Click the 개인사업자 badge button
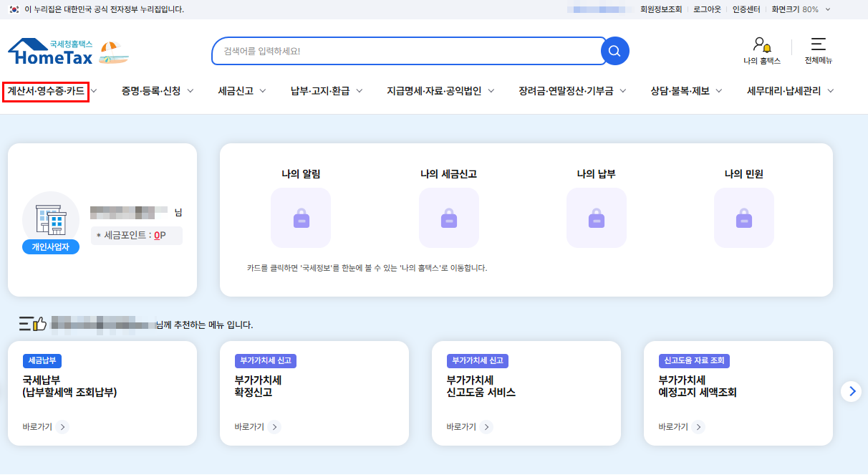The width and height of the screenshot is (868, 475). coord(51,246)
